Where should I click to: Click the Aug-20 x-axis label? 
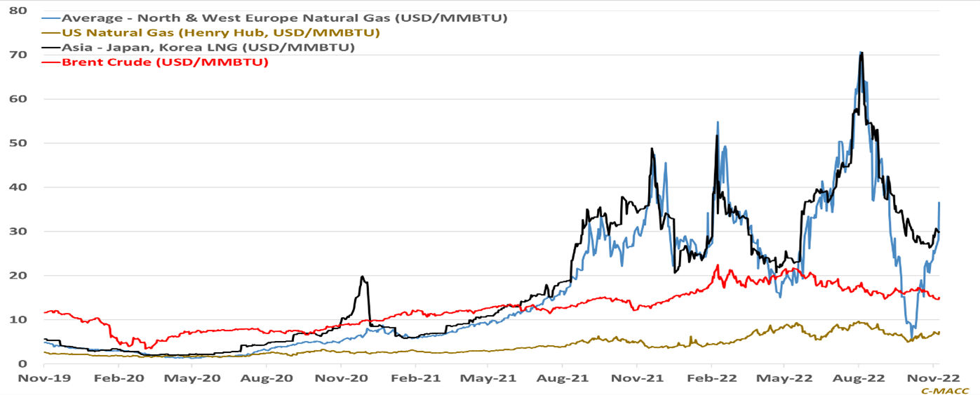[x=267, y=378]
